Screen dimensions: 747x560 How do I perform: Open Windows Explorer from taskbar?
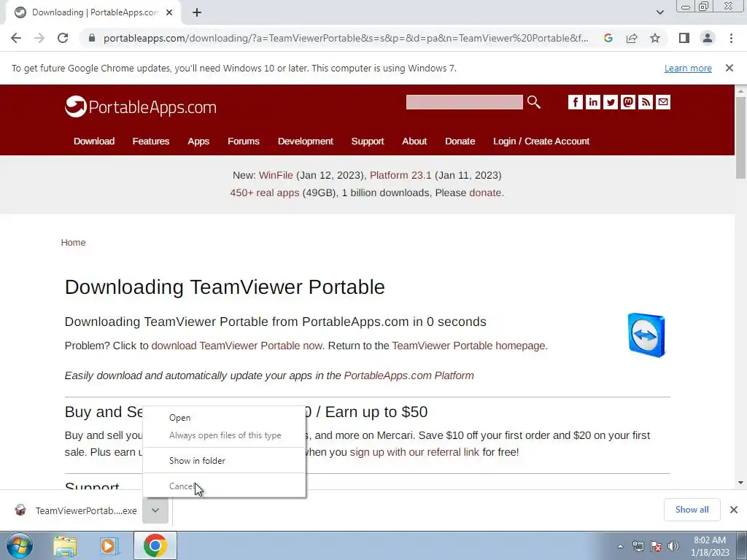65,546
